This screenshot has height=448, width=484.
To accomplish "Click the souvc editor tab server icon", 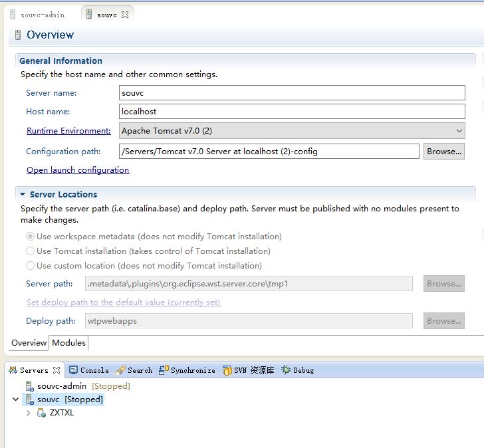I will point(89,15).
